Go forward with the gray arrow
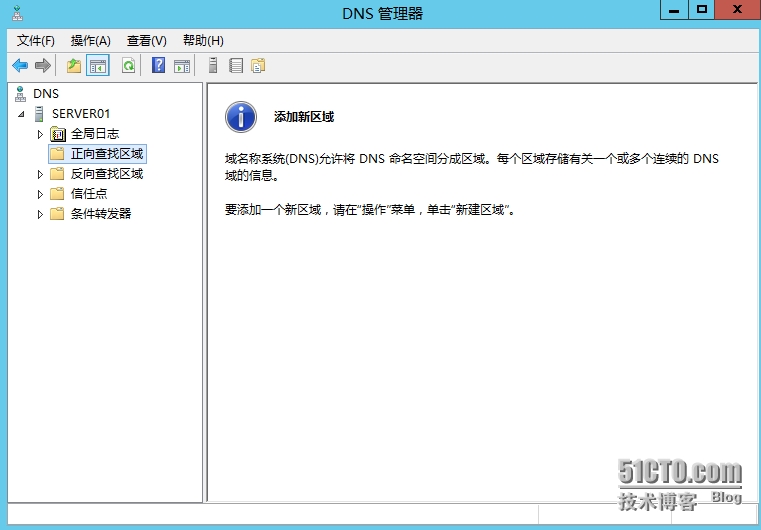Screen dimensions: 761x530 (x=43, y=66)
